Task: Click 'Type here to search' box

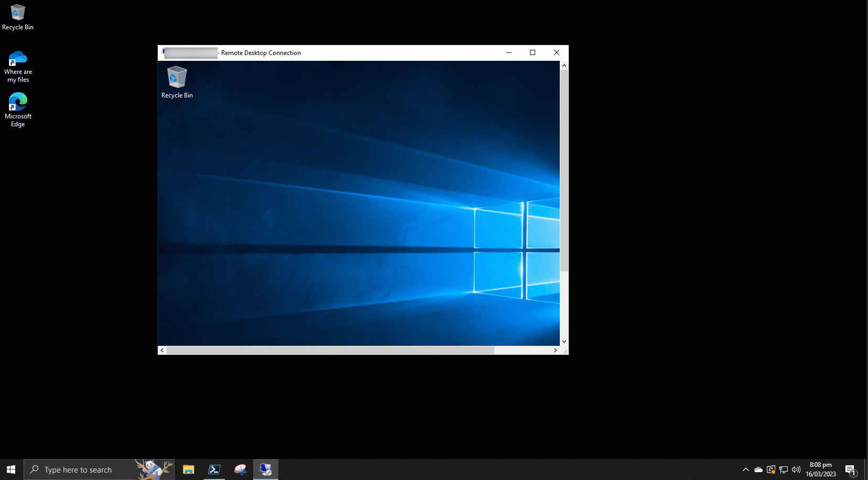Action: coord(99,470)
